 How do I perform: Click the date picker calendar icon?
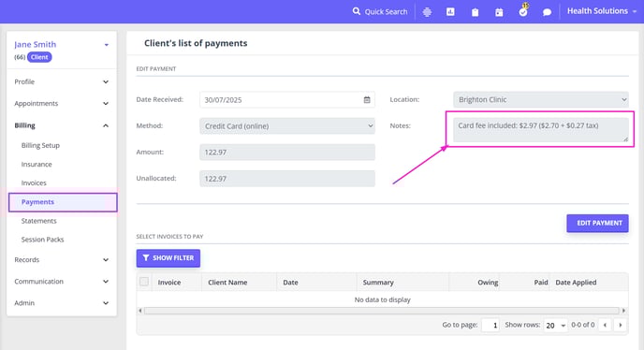coord(367,100)
